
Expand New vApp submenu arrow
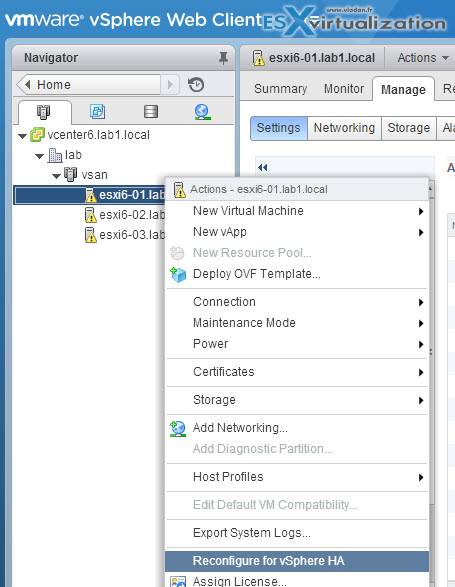[x=421, y=232]
